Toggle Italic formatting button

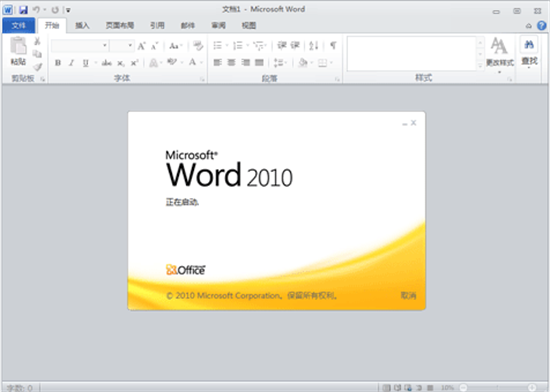click(72, 63)
